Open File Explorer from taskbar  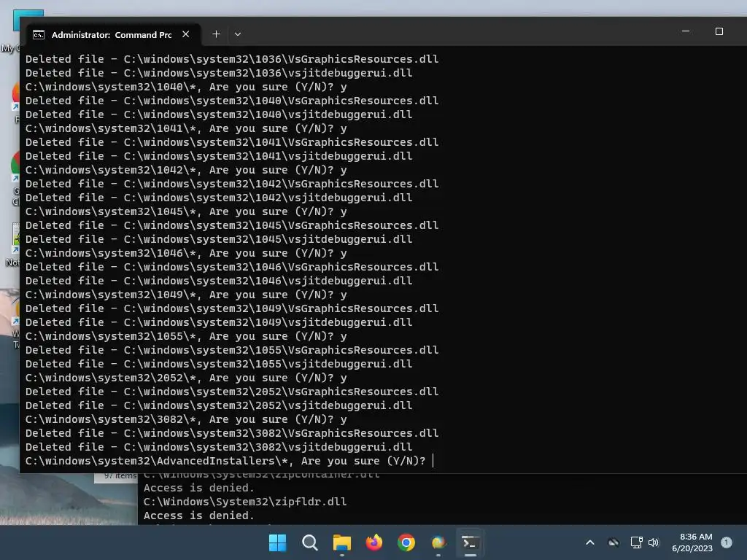[x=341, y=542]
